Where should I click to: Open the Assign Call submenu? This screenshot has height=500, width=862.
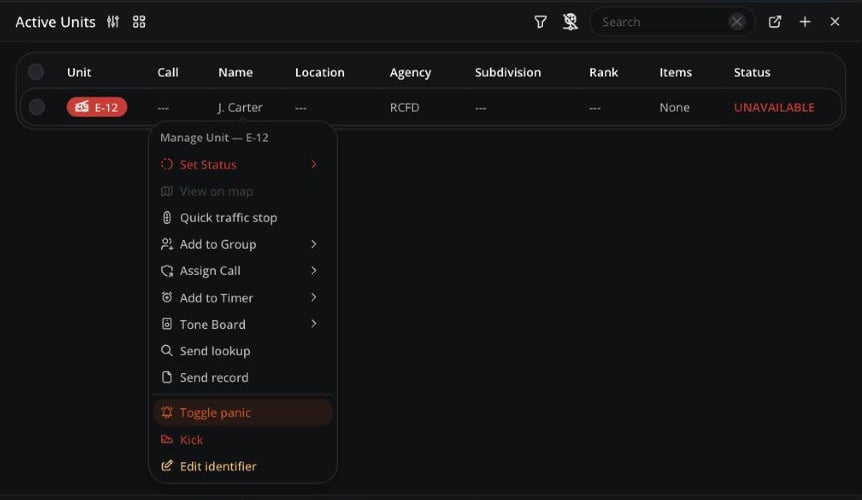[242, 271]
